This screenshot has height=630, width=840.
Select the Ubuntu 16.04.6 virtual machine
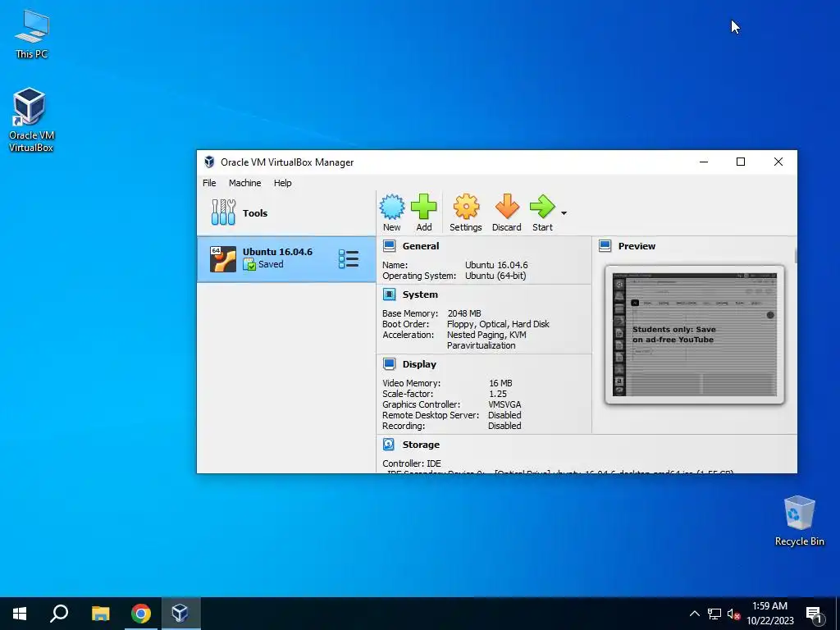(286, 259)
